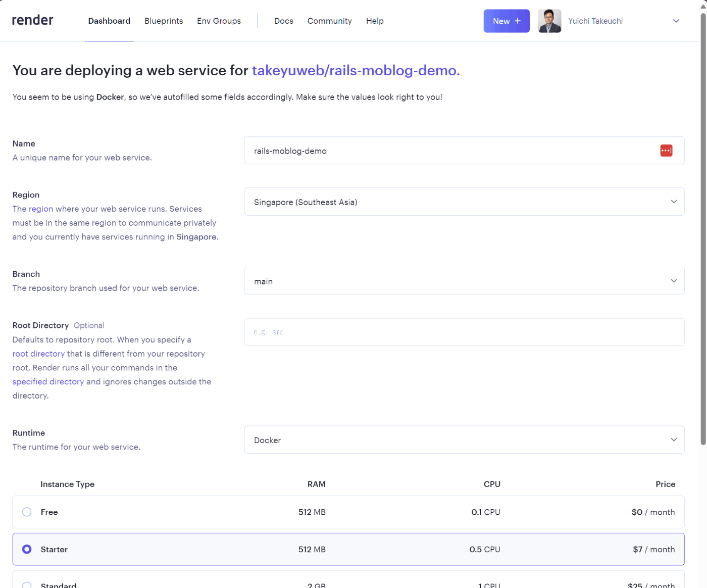Click the page vertical scrollbar
Viewport: 707px width, 588px height.
[703, 228]
